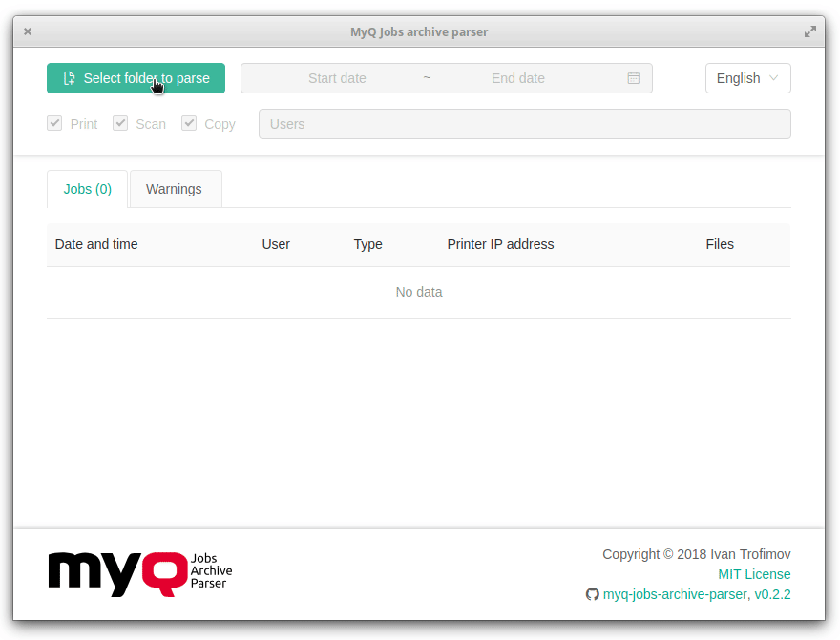This screenshot has width=840, height=640.
Task: Maximize the window using the expand icon
Action: click(x=810, y=31)
